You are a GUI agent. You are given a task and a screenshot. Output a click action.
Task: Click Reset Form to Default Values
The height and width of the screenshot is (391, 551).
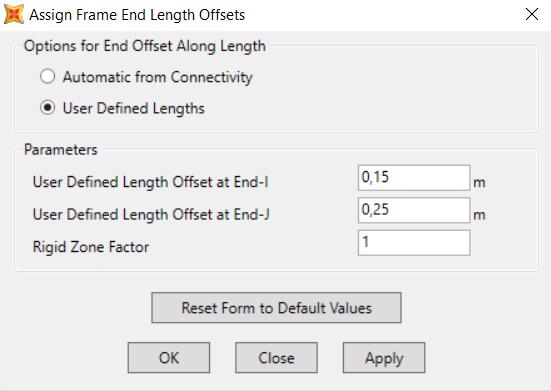click(x=276, y=308)
